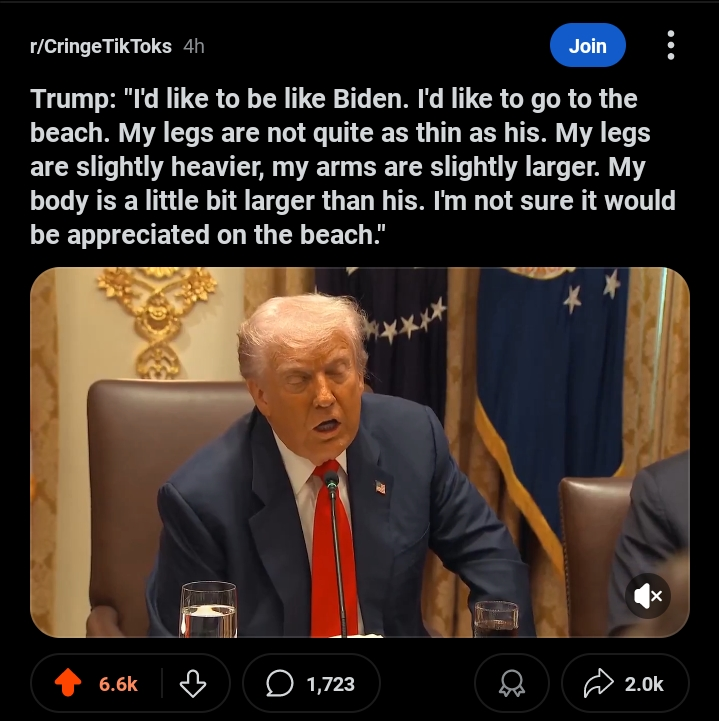Share the post via the curved arrow icon

click(599, 684)
